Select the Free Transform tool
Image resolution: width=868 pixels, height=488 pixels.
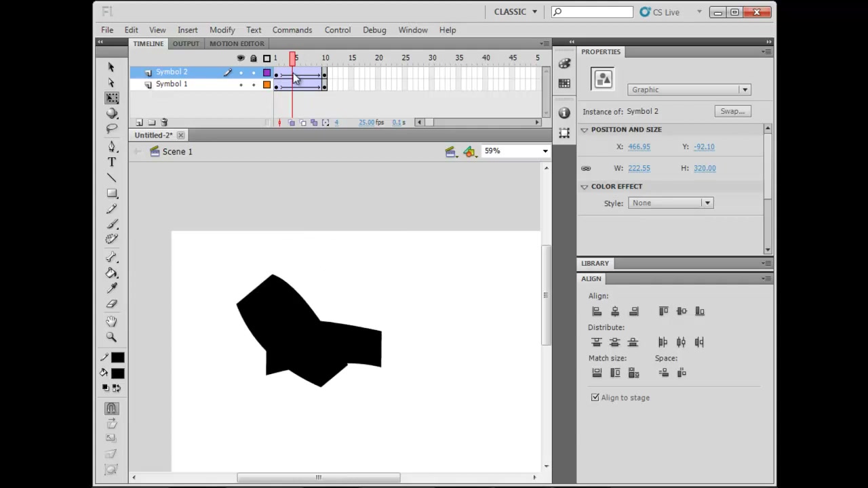tap(112, 98)
